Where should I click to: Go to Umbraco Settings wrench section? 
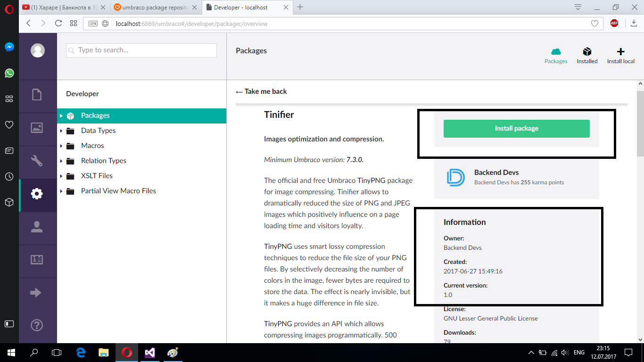37,161
